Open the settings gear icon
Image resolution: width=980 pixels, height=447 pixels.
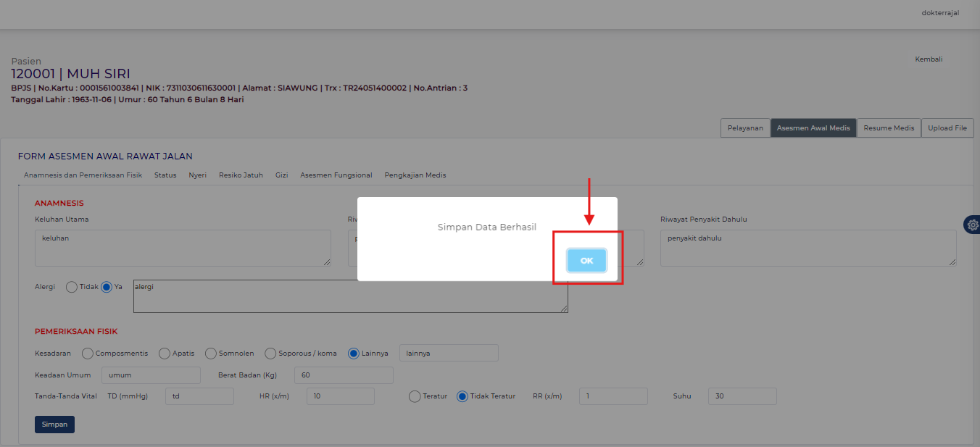tap(972, 225)
